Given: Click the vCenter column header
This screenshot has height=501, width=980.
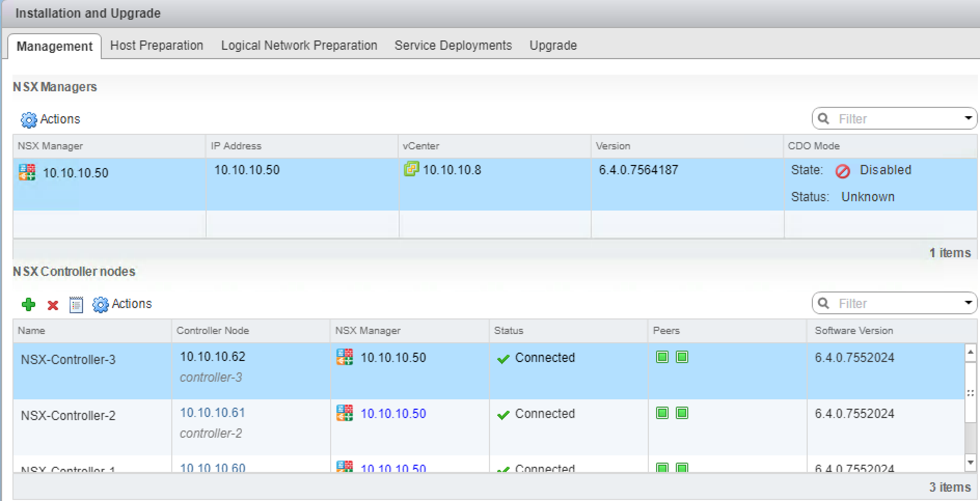Looking at the screenshot, I should coord(495,146).
